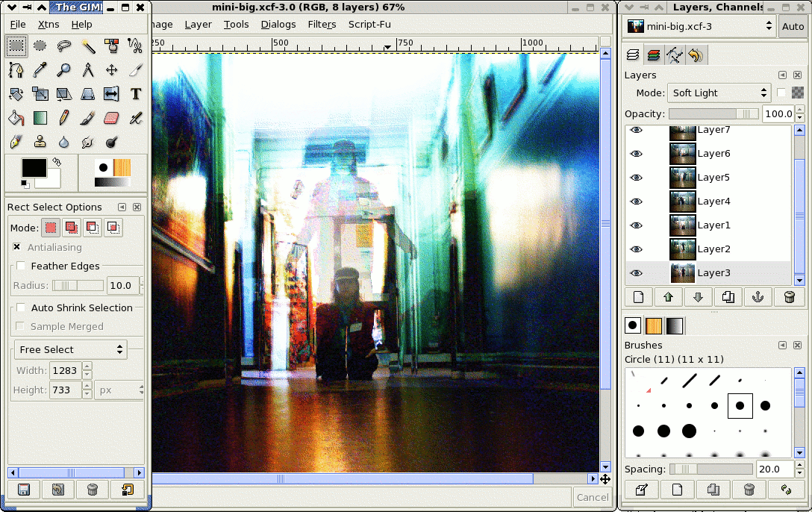812x512 pixels.
Task: Open the Xtns menu in toolbox
Action: [x=49, y=25]
